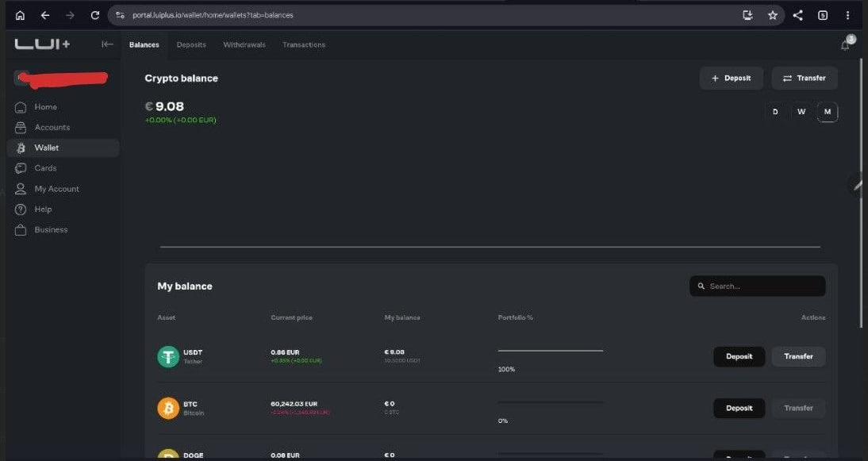This screenshot has height=461, width=868.
Task: Deposit into the USDT row
Action: coord(739,356)
